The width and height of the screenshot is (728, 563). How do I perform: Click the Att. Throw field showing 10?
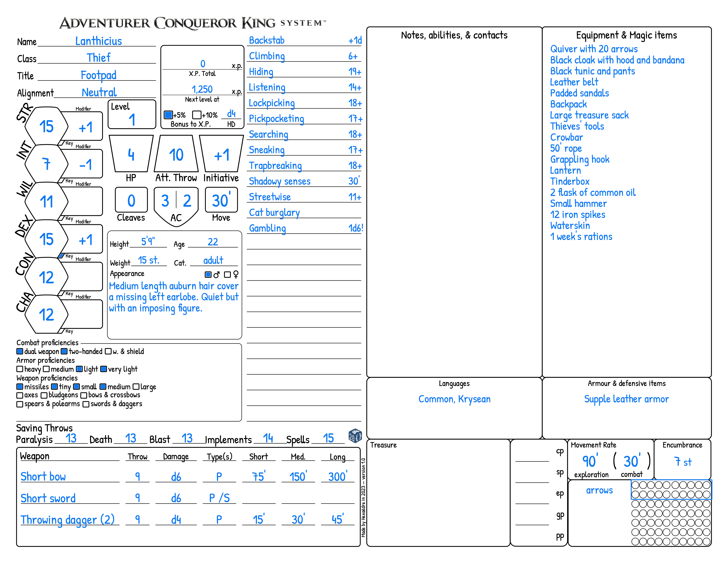pos(176,154)
